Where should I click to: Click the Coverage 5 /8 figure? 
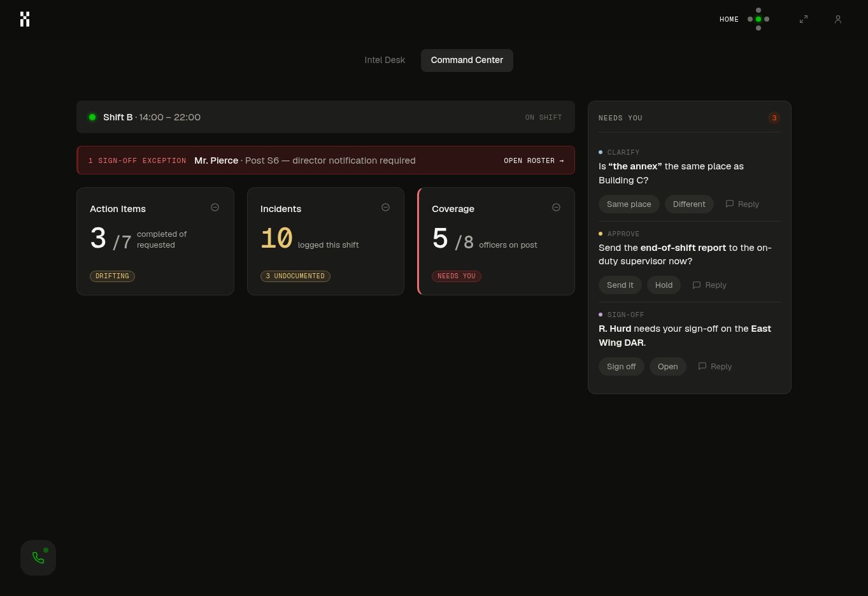coord(453,239)
